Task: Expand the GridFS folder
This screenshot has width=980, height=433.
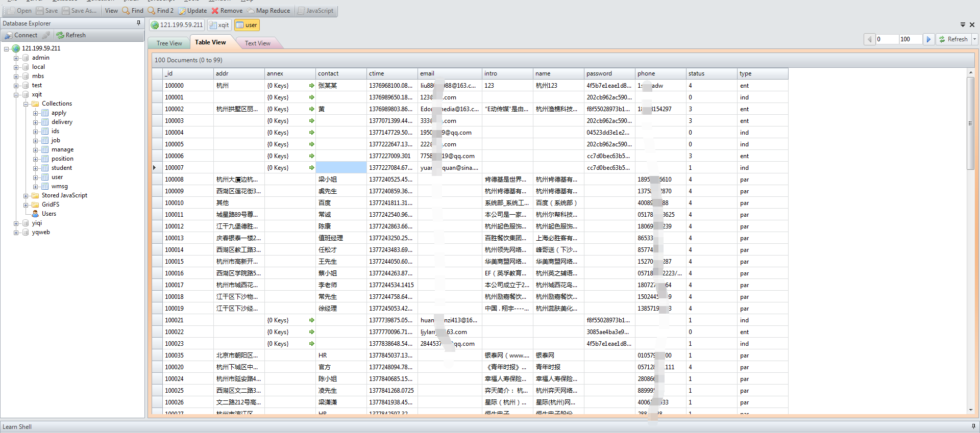Action: point(26,205)
